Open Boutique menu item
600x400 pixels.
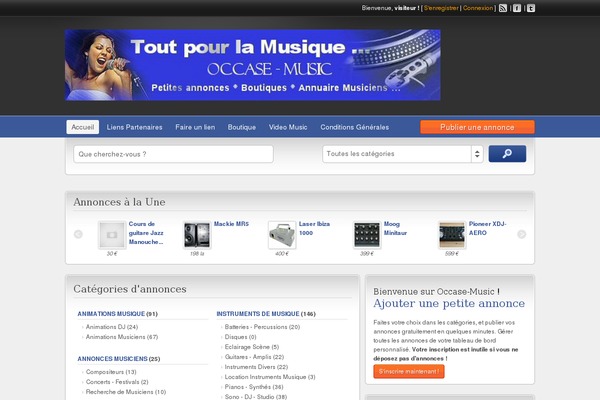pos(242,127)
